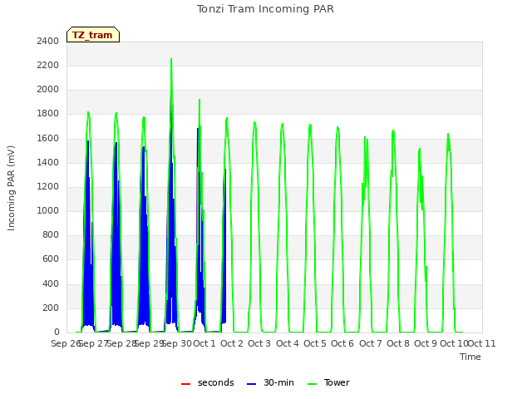Screen dimensions: 532x399
Task: Click the 'Oct 1' x-axis date label
Action: (204, 343)
